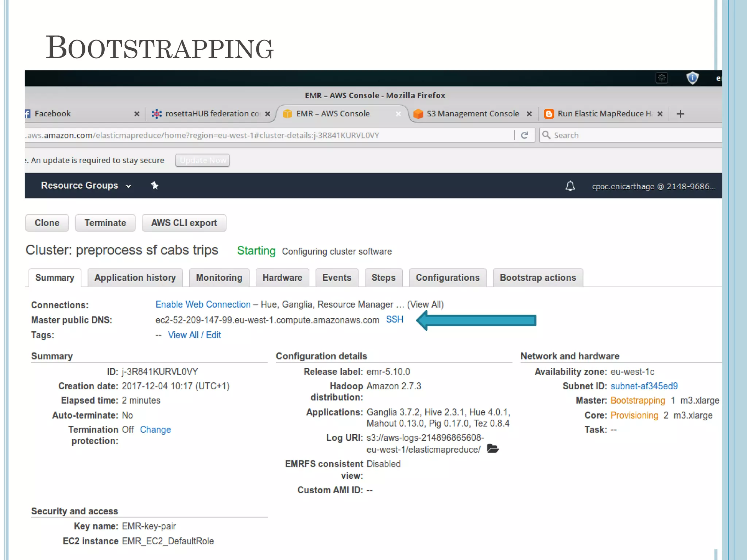Reload the page with the refresh icon

click(x=525, y=135)
